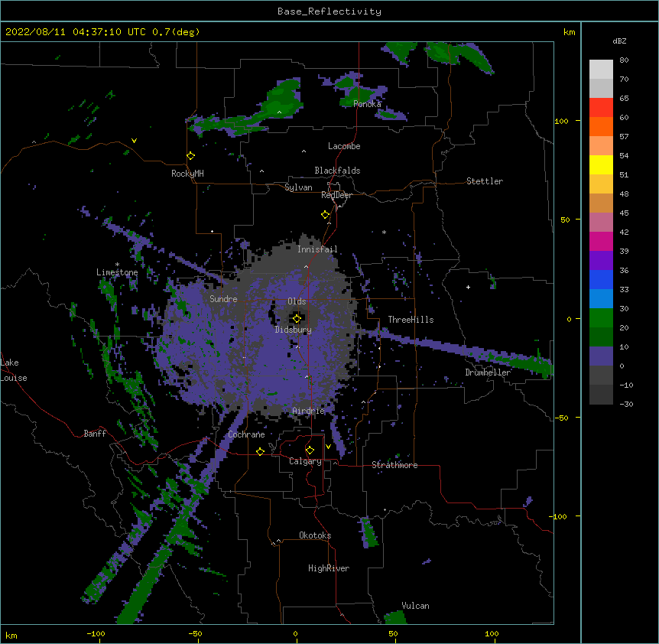This screenshot has height=644, width=659.
Task: Click the km unit label at top right
Action: pos(570,32)
